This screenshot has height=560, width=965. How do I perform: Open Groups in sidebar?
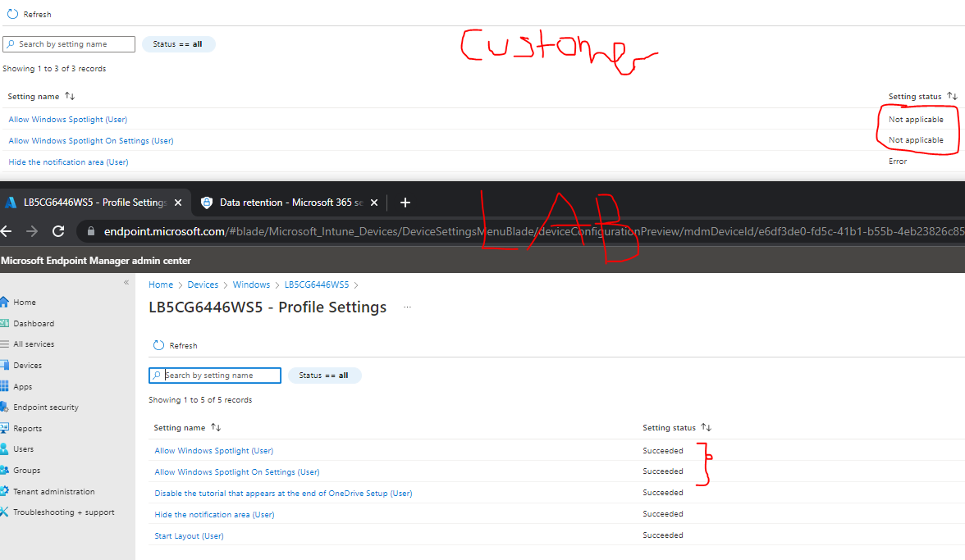point(26,471)
